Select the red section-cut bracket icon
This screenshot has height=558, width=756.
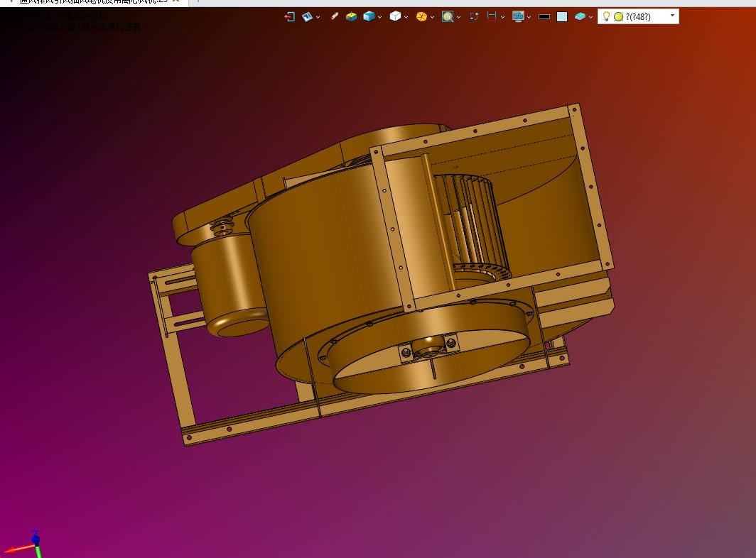pos(492,16)
